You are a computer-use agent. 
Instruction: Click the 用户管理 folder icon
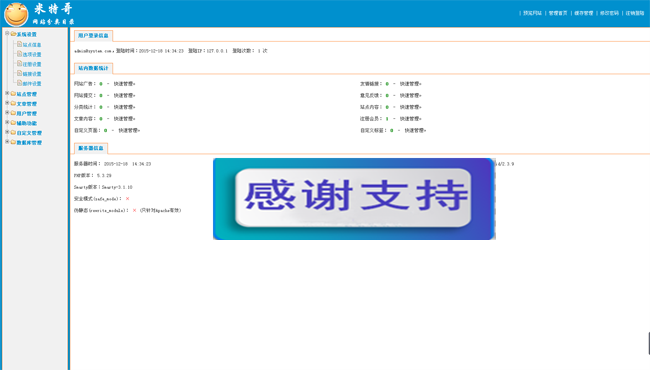13,113
